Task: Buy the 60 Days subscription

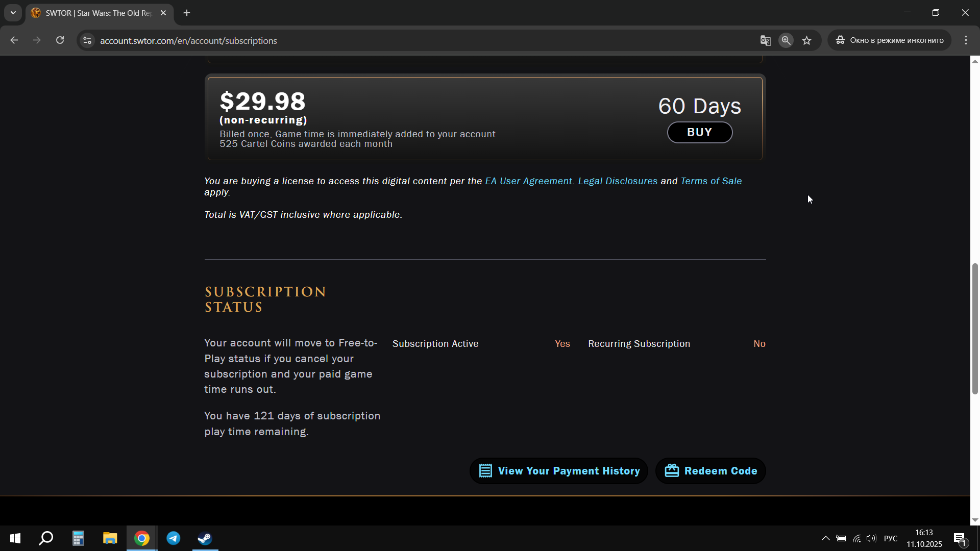Action: pyautogui.click(x=699, y=132)
